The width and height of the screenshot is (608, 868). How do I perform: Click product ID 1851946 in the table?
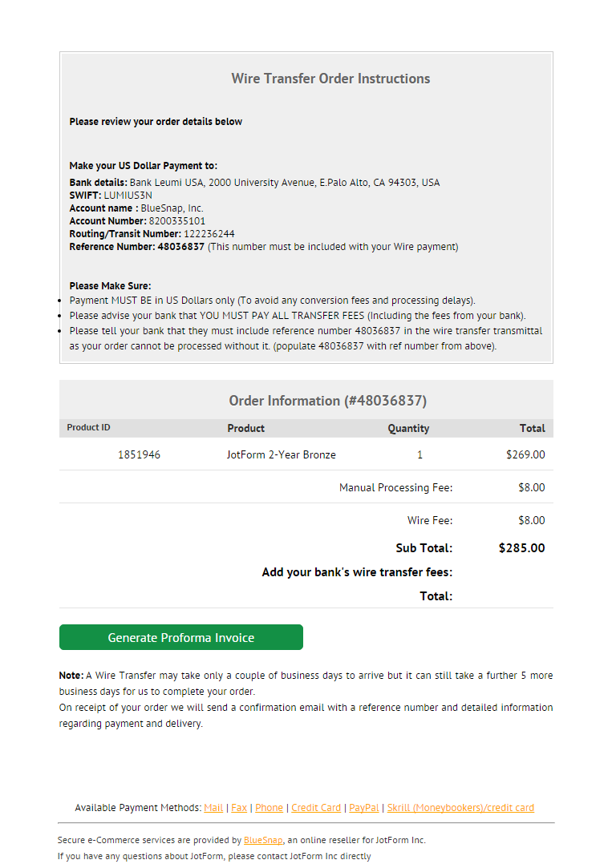[139, 454]
